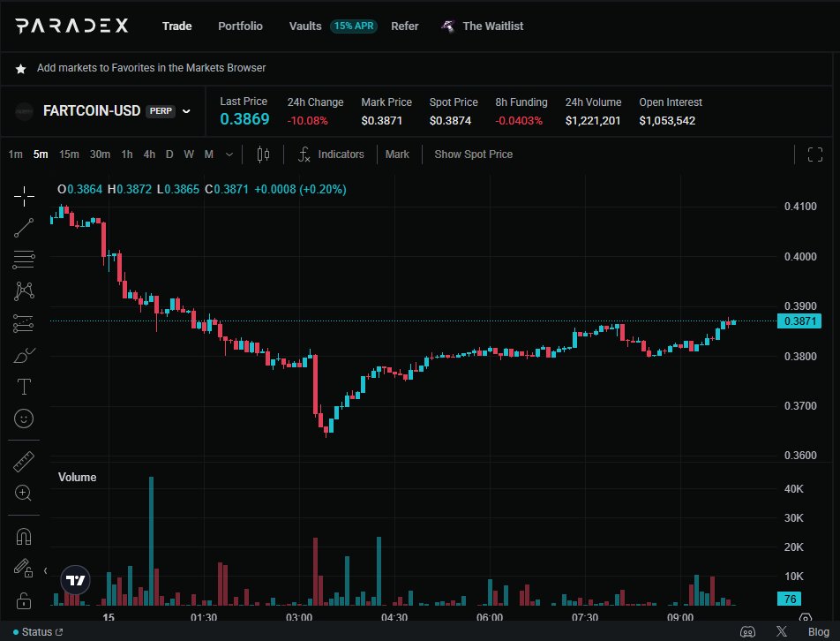Click the TradingView logo badge
840x641 pixels.
76,580
